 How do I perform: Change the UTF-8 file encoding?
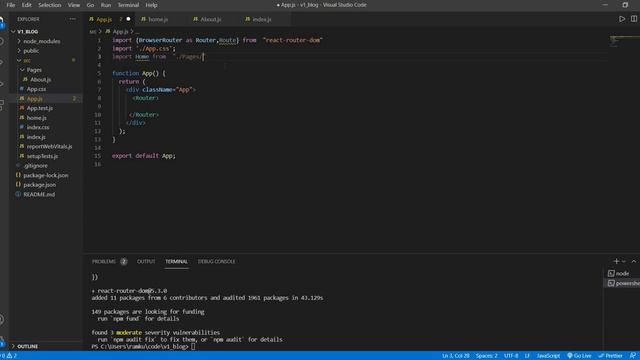coord(511,356)
